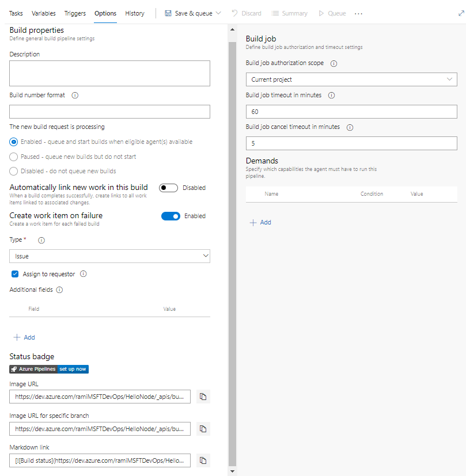
Task: Show info for Assign to requestor
Action: (x=84, y=274)
